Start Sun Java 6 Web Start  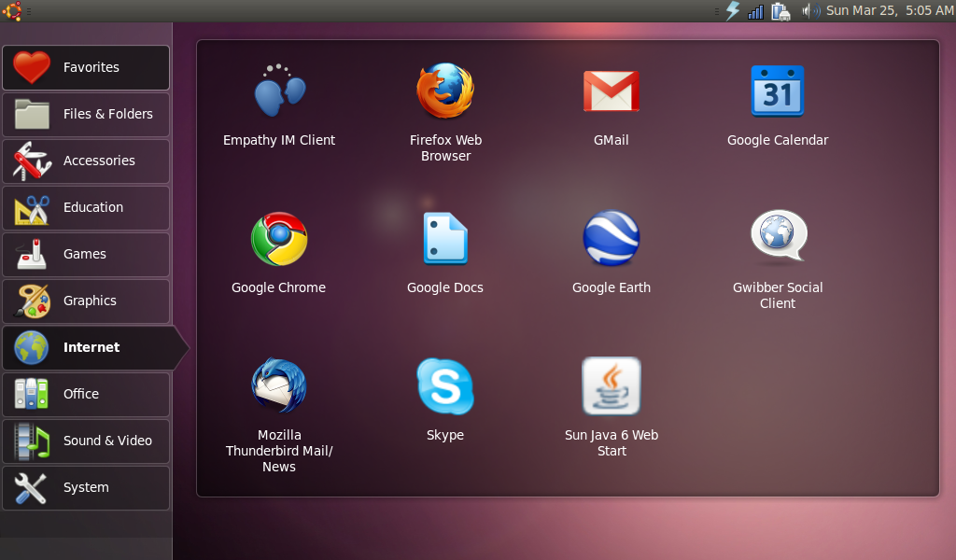point(612,385)
